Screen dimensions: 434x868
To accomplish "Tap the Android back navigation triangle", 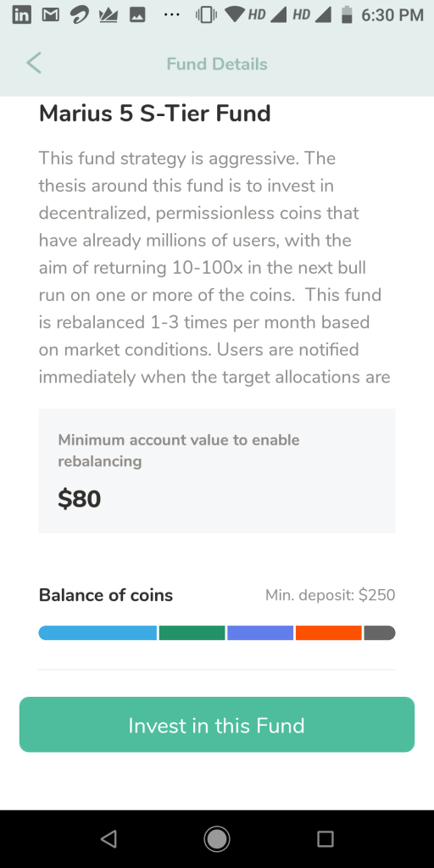I will tap(109, 838).
